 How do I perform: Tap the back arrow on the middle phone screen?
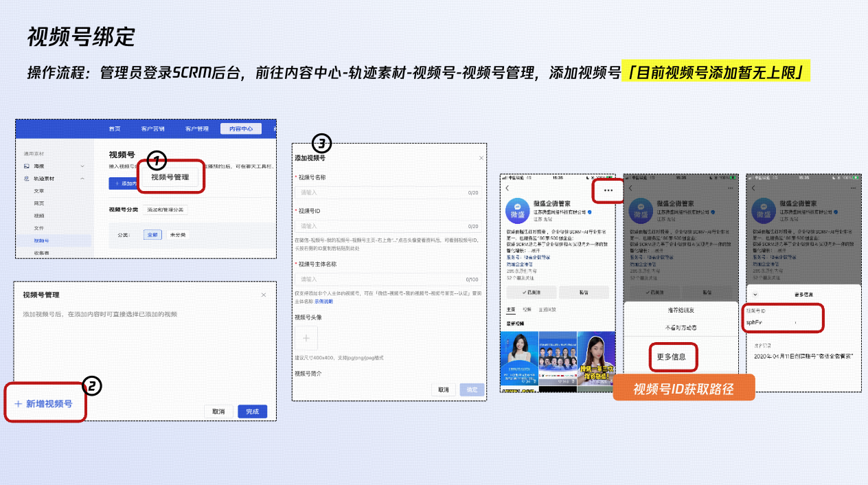pyautogui.click(x=630, y=188)
